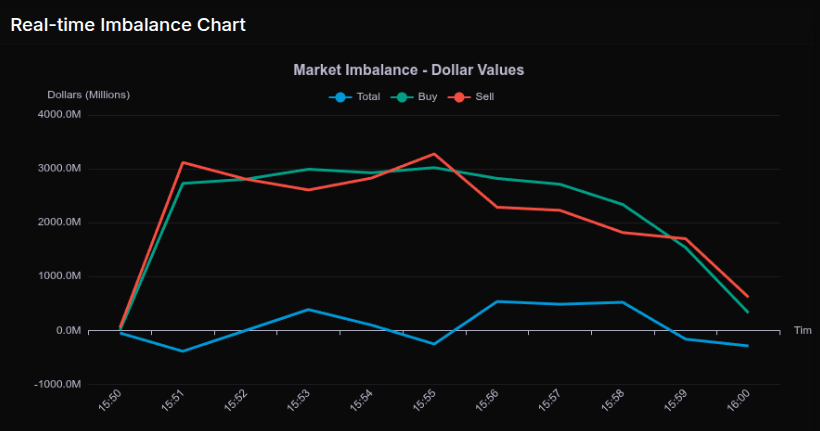Image resolution: width=820 pixels, height=431 pixels.
Task: Toggle the Total series in legend
Action: (368, 97)
